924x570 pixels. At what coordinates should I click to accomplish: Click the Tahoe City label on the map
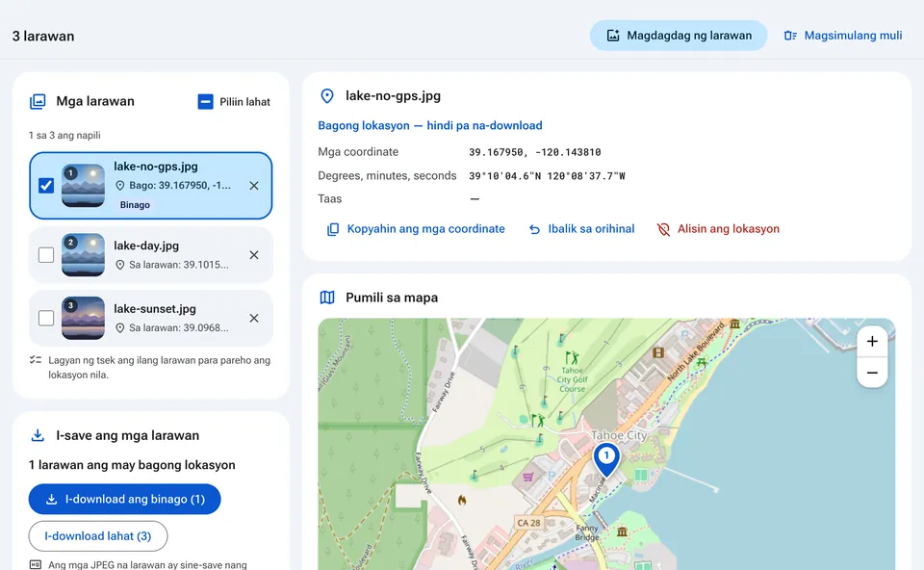tap(619, 435)
